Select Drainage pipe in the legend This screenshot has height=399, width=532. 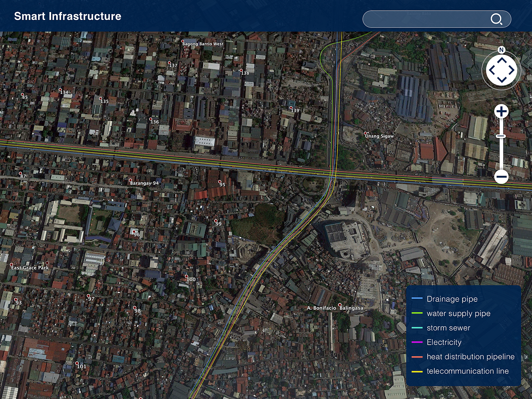(x=452, y=299)
